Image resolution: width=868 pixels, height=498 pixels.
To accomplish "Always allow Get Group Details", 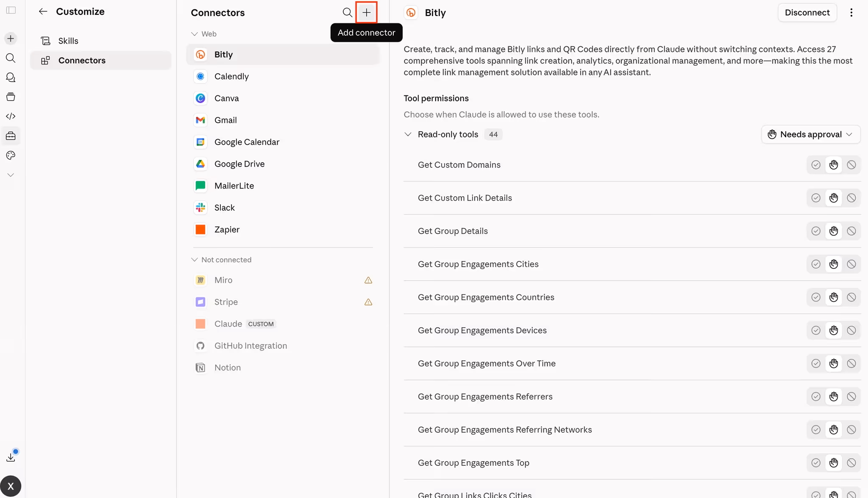I will click(x=816, y=231).
